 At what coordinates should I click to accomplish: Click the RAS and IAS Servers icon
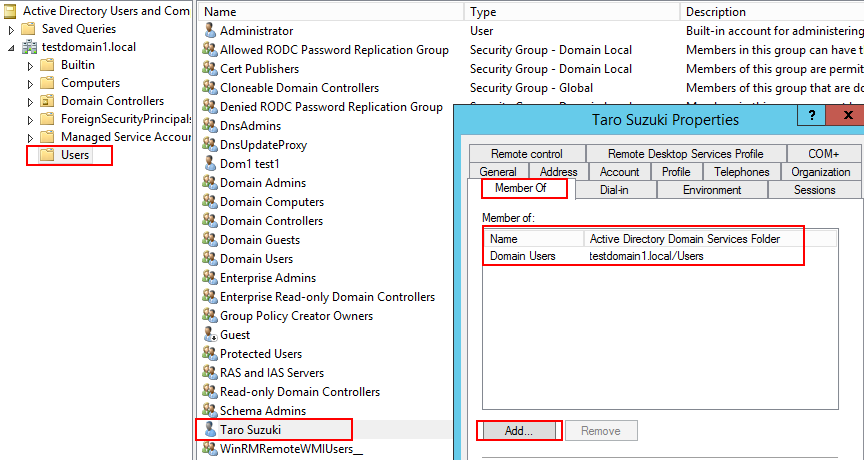coord(210,372)
